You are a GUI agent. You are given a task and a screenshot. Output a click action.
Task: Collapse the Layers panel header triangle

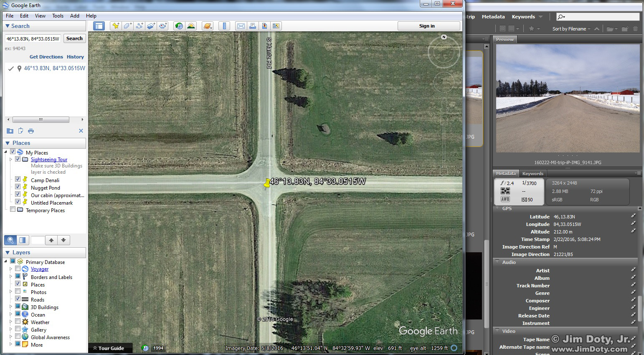pyautogui.click(x=8, y=252)
